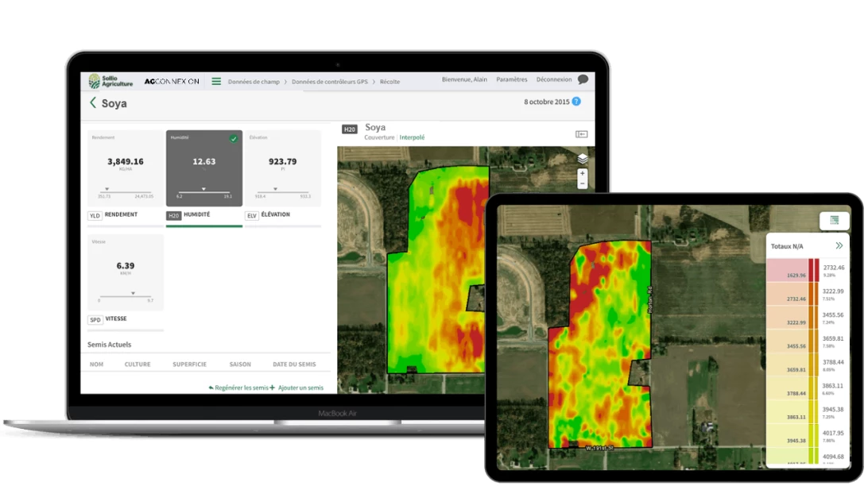Sort table by NOM column
868x486 pixels.
(96, 364)
